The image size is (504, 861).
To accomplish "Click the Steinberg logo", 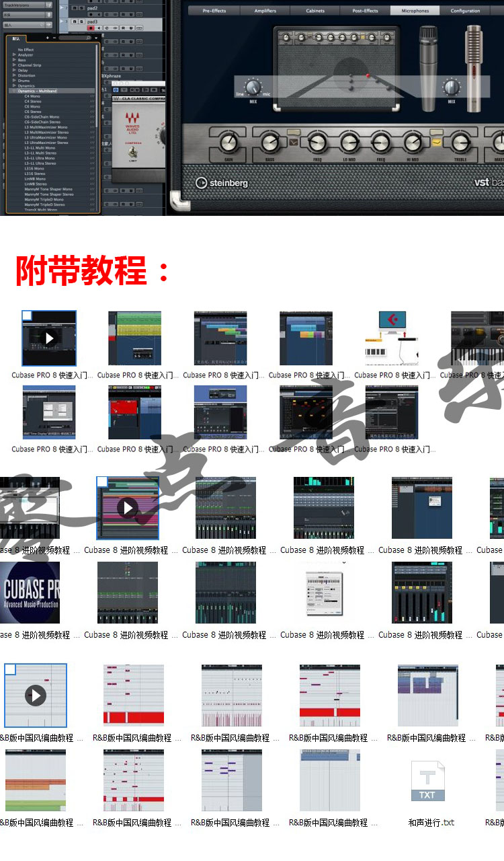I will point(222,183).
